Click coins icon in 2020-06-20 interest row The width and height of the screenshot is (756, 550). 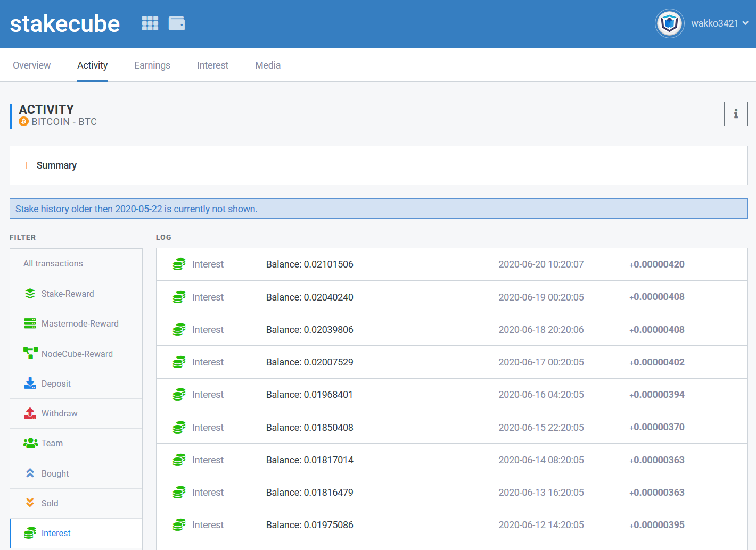pyautogui.click(x=179, y=264)
